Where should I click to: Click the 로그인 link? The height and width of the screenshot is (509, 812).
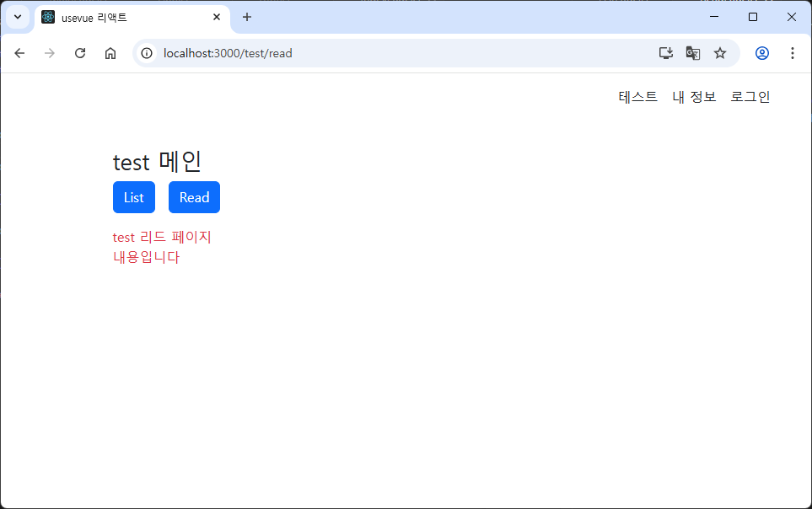(x=750, y=96)
